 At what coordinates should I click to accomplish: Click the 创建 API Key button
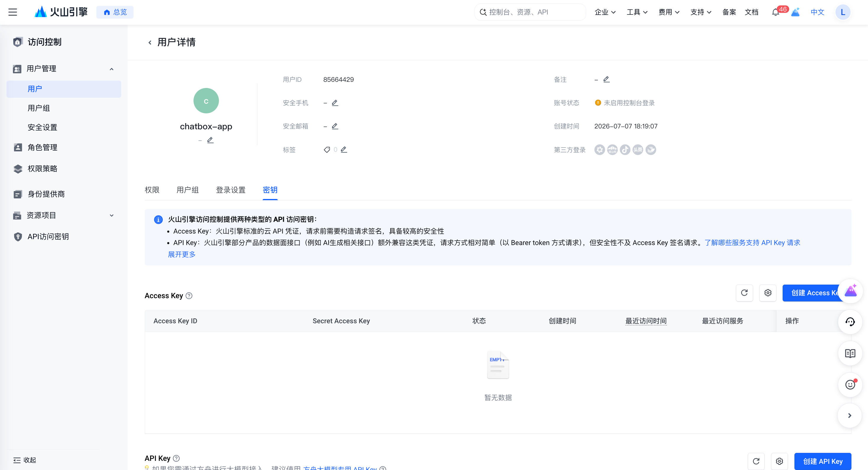click(x=823, y=461)
